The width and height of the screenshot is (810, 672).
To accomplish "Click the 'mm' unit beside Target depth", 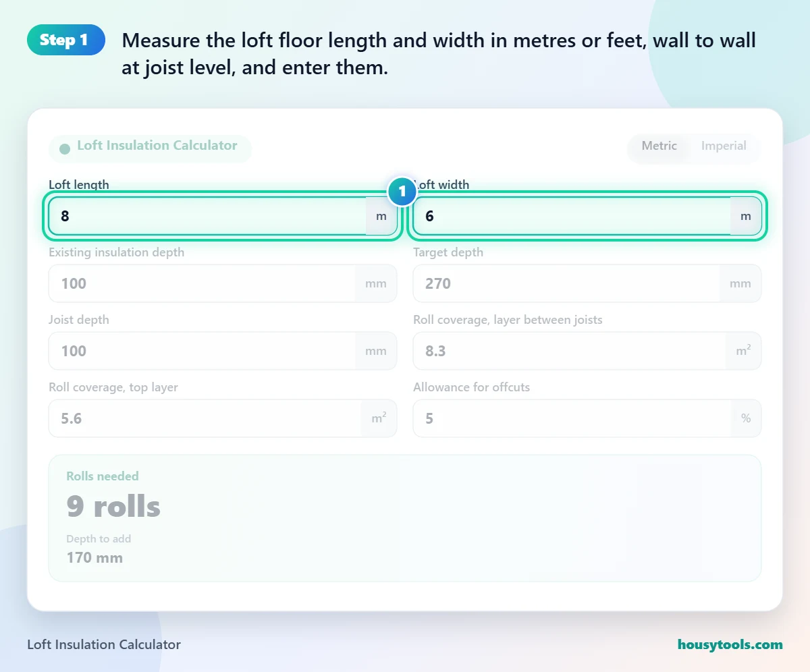I will pos(740,283).
